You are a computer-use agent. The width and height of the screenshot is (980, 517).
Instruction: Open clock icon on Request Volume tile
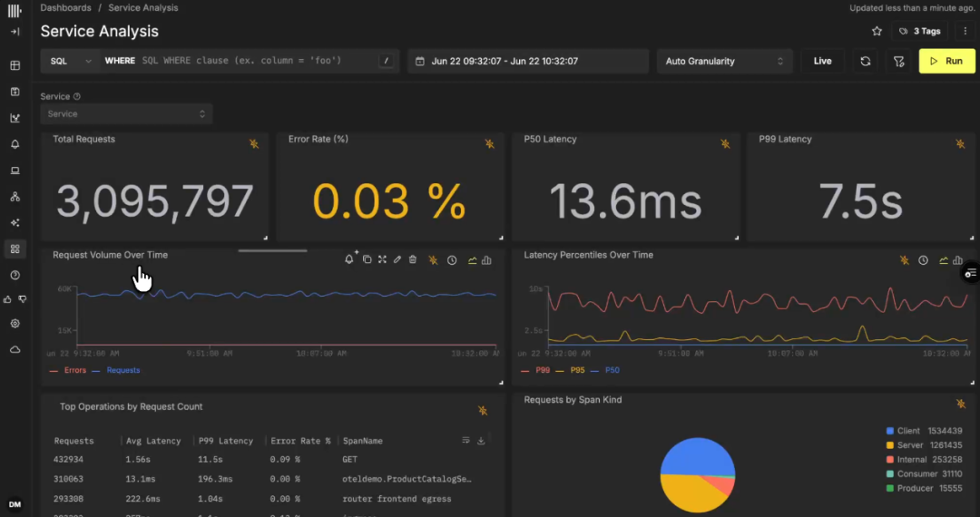coord(452,259)
